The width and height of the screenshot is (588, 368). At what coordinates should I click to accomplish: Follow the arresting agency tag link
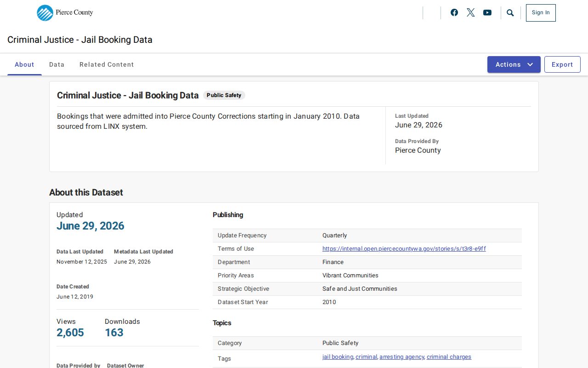click(x=402, y=357)
